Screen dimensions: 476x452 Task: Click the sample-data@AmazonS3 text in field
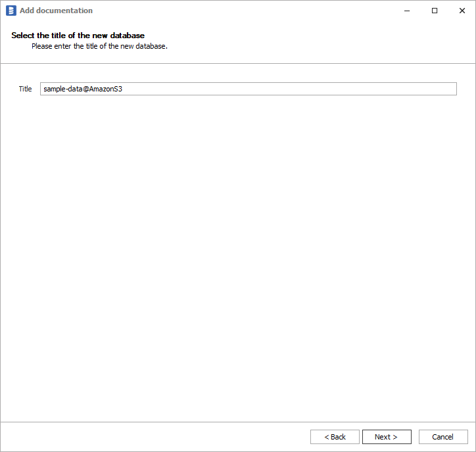pos(83,89)
